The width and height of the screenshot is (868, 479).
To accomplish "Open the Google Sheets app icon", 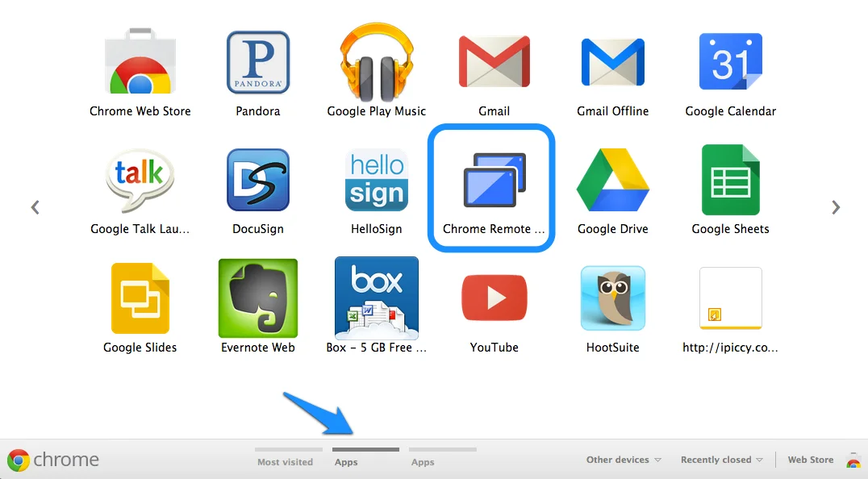I will click(731, 180).
